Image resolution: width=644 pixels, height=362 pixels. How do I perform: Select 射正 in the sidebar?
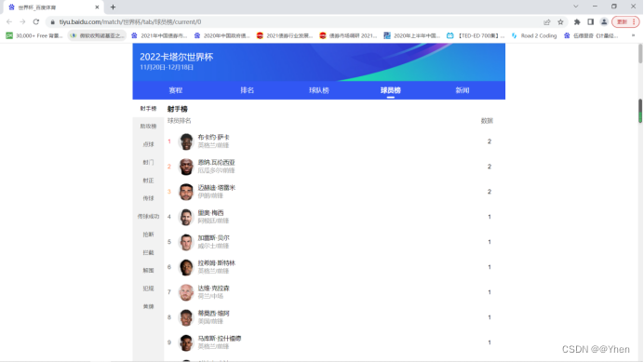click(148, 181)
